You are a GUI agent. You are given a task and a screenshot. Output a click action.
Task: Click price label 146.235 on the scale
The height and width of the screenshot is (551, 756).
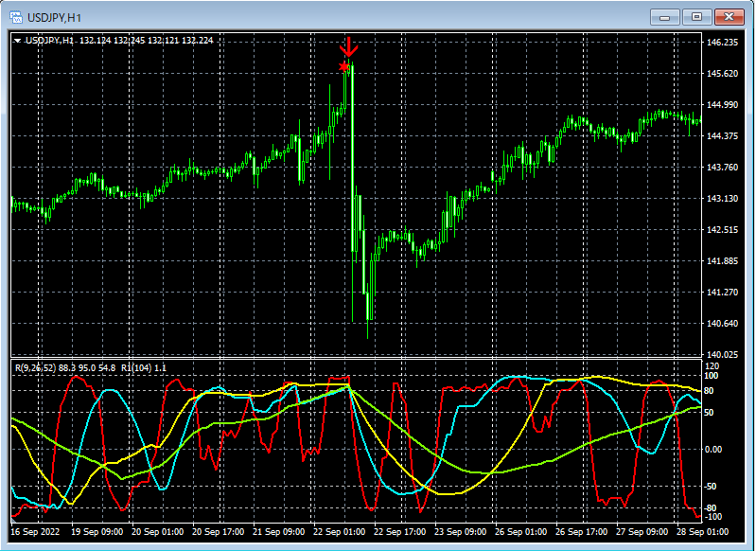click(722, 43)
